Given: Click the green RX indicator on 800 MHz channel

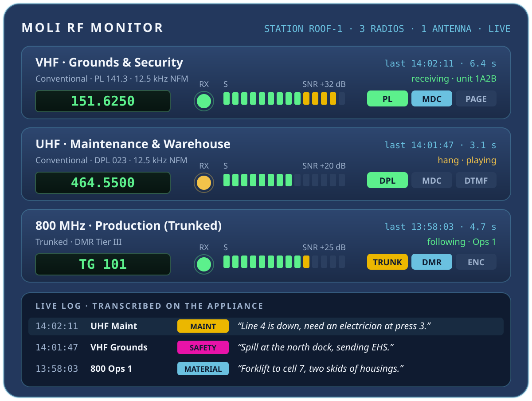Looking at the screenshot, I should coord(204,264).
